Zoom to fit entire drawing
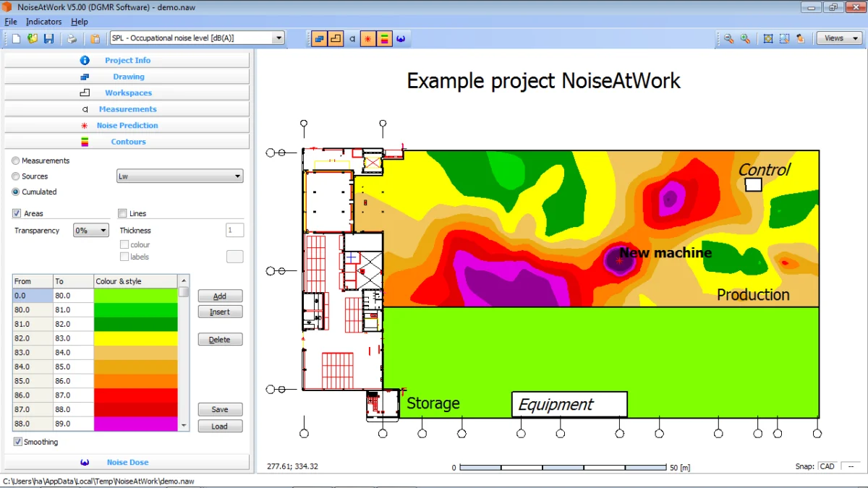This screenshot has height=488, width=868. coord(768,38)
